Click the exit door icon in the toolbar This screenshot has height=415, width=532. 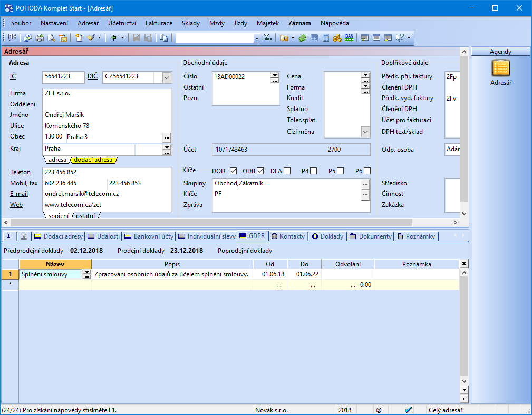pos(12,37)
